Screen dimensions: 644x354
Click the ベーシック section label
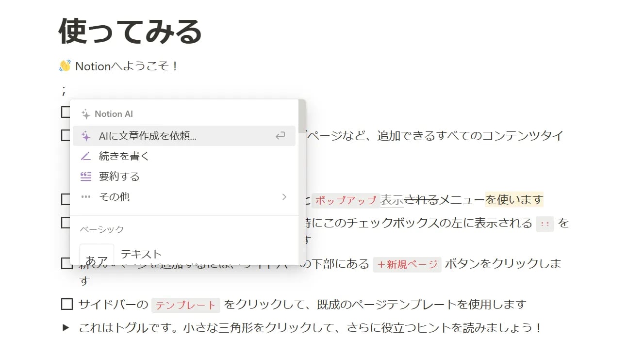coord(102,229)
